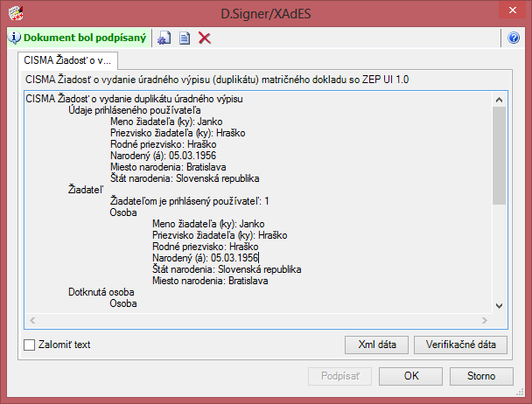Click the red X delete signature icon
This screenshot has height=404, width=532.
205,38
